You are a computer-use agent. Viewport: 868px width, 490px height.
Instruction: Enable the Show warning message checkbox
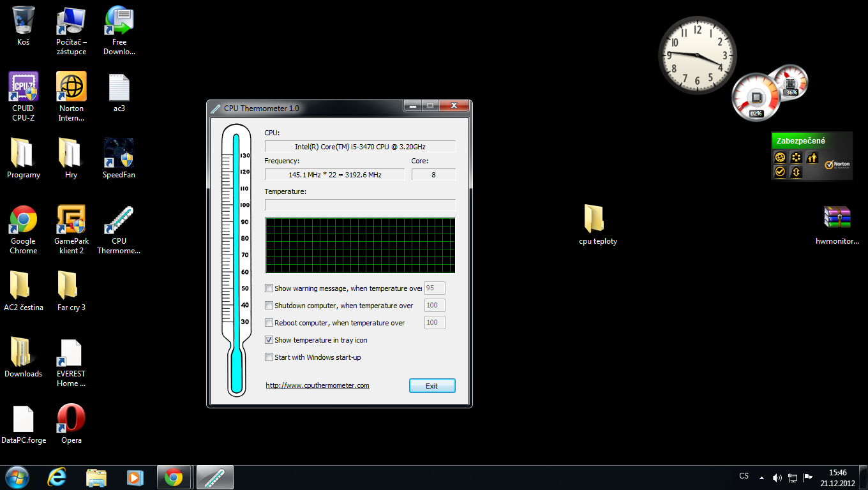click(x=269, y=288)
